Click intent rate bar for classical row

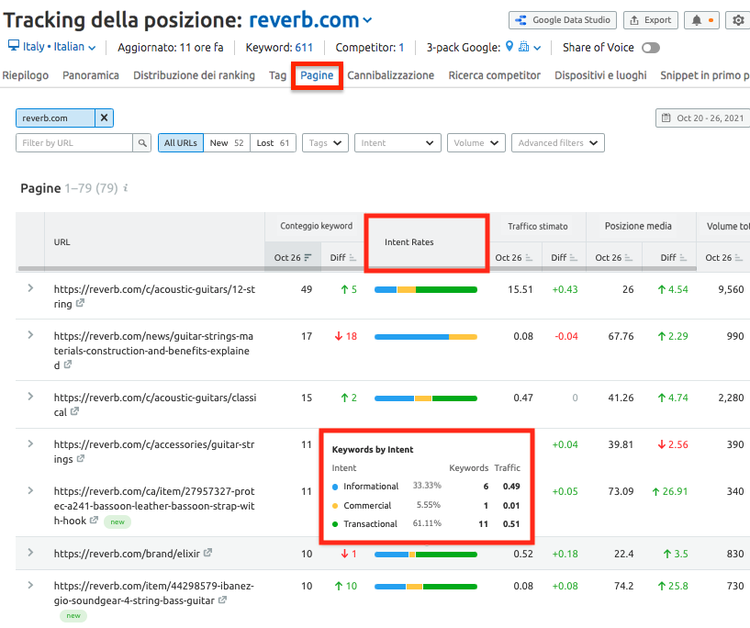[x=426, y=398]
